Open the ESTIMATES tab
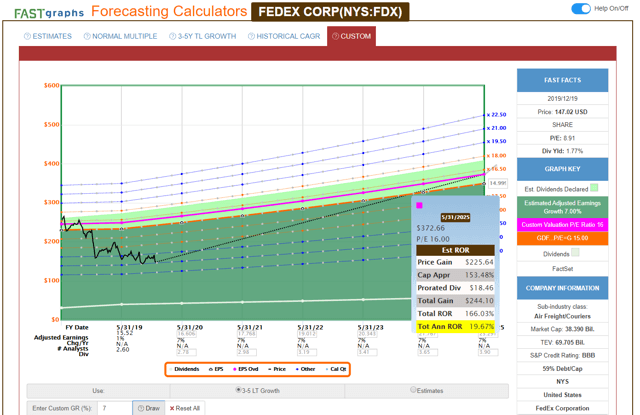The image size is (640, 415). 48,36
